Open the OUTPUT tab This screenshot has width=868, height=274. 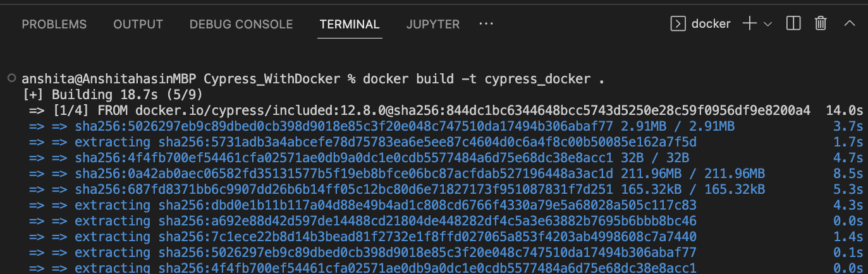(138, 25)
